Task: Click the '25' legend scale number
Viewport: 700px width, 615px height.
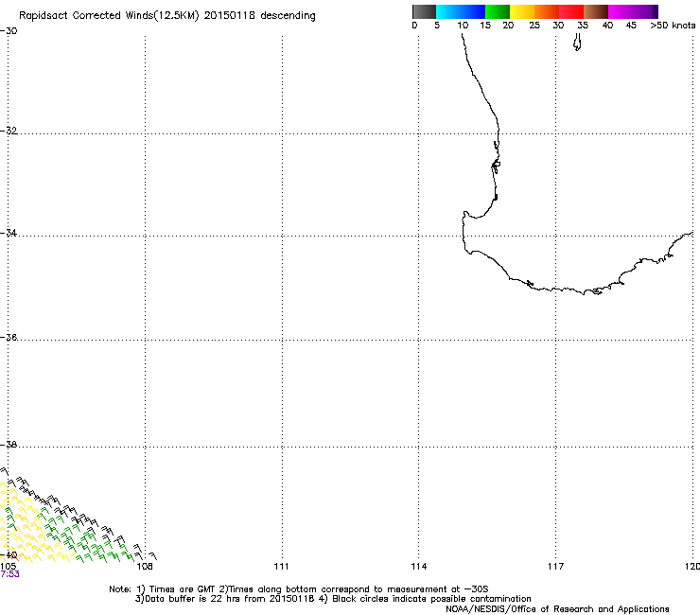Action: [x=534, y=26]
